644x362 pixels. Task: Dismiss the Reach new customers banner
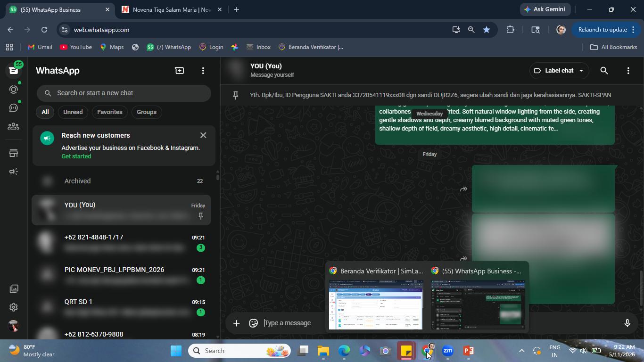tap(203, 135)
